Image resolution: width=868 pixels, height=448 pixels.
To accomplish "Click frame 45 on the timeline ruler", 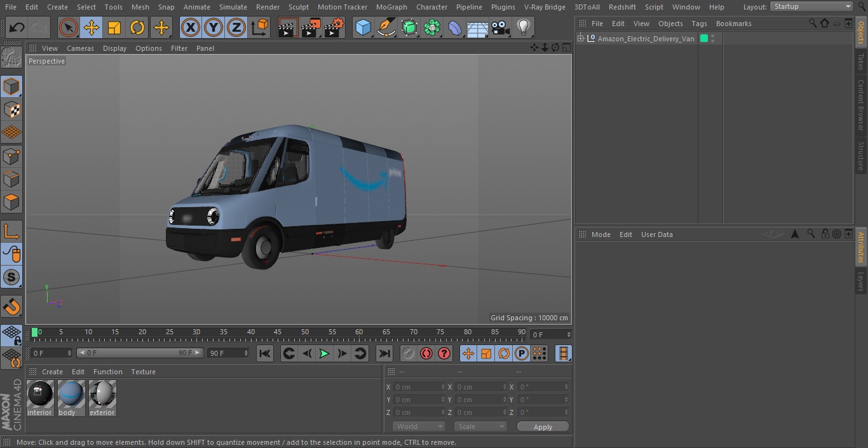I will pyautogui.click(x=278, y=332).
